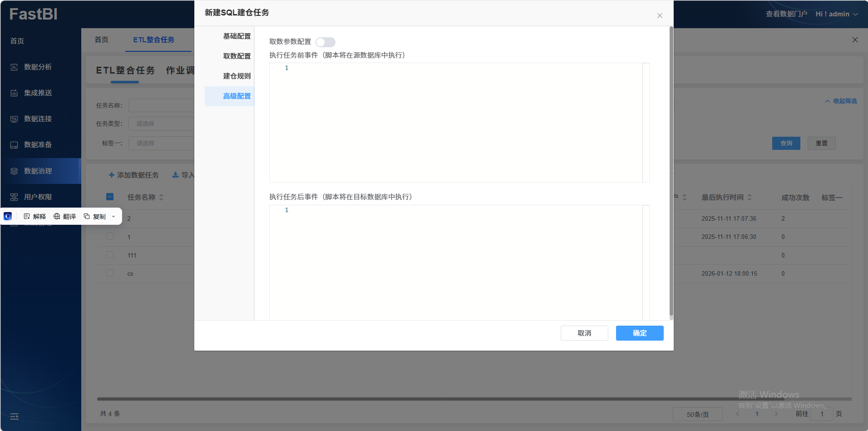This screenshot has height=431, width=868.
Task: Click the 数据分析 sidebar icon
Action: [x=14, y=67]
